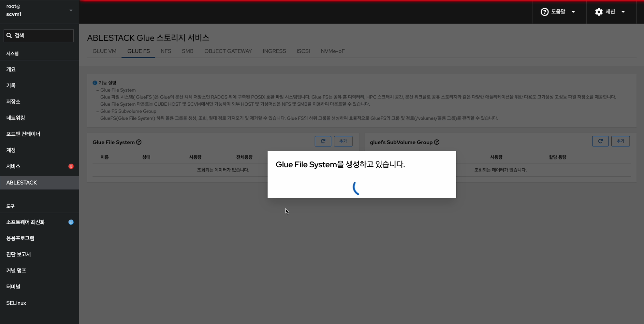Open 시스템 section in sidebar
This screenshot has width=644, height=324.
(12, 53)
